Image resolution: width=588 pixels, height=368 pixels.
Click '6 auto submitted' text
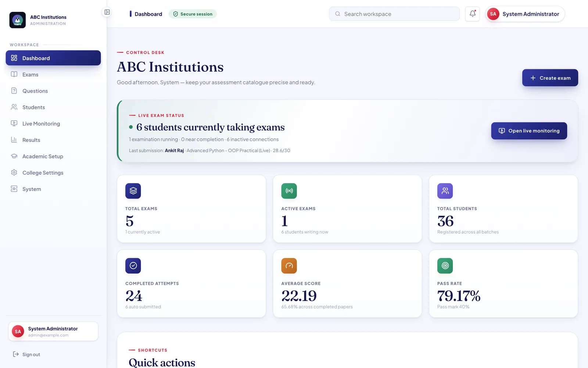point(143,307)
